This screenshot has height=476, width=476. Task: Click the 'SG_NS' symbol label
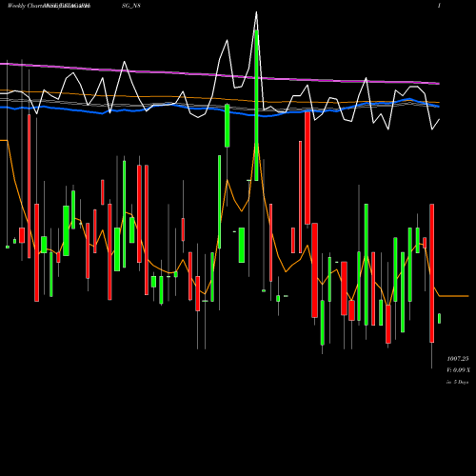tap(131, 6)
